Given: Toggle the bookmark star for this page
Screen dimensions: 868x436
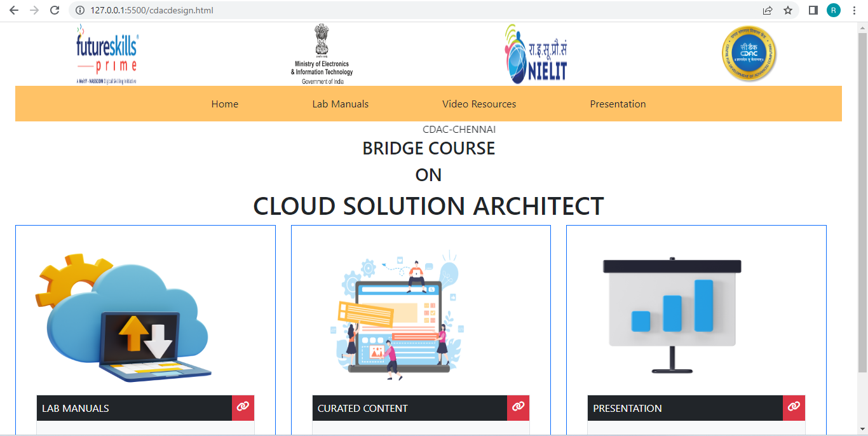Looking at the screenshot, I should coord(787,10).
